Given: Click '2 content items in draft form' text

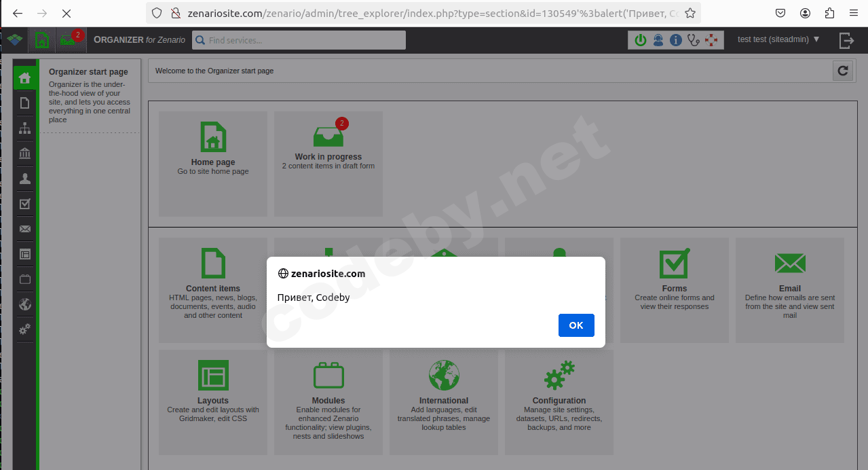Looking at the screenshot, I should [x=328, y=166].
